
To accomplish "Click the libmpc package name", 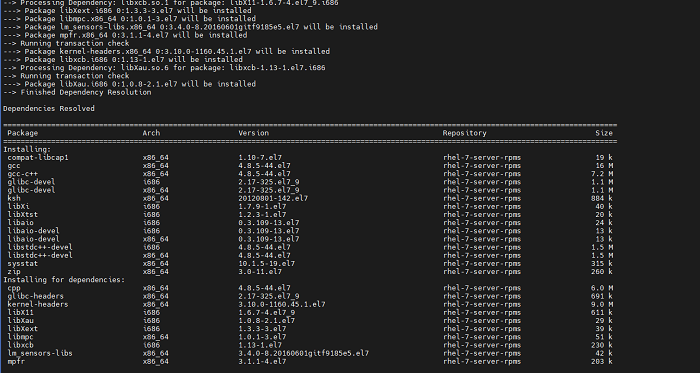I will click(x=21, y=337).
